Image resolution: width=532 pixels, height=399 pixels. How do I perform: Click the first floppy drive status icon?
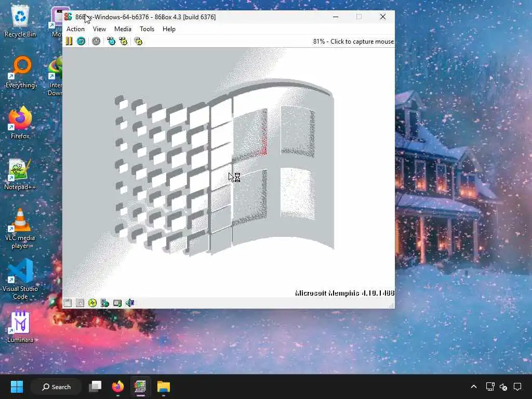(68, 303)
